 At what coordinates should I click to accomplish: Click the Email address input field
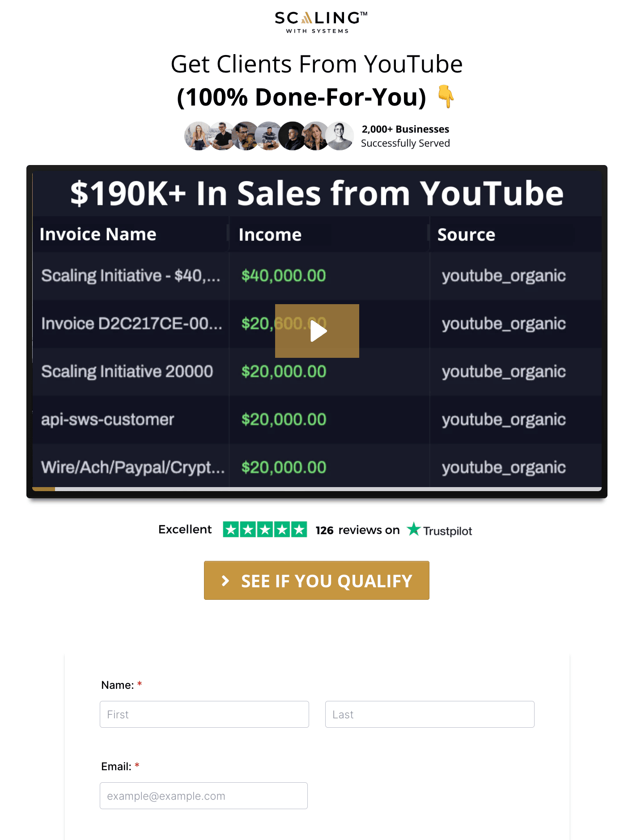204,796
